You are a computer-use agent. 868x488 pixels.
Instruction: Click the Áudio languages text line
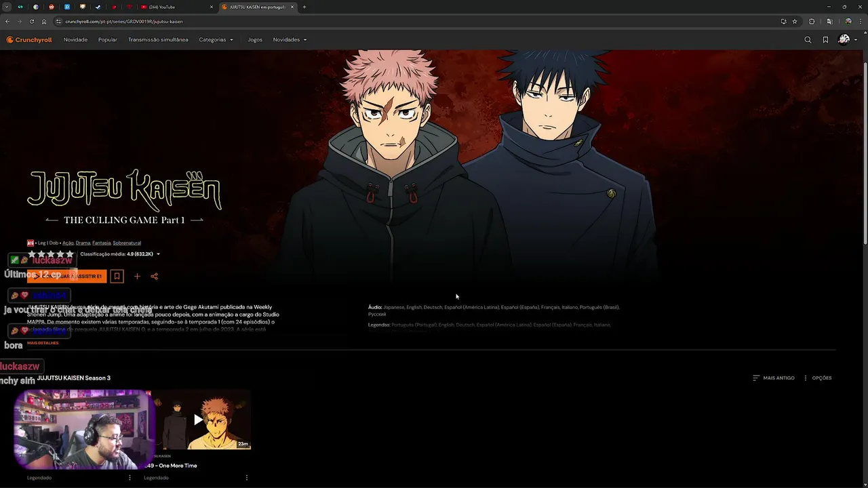coord(494,310)
